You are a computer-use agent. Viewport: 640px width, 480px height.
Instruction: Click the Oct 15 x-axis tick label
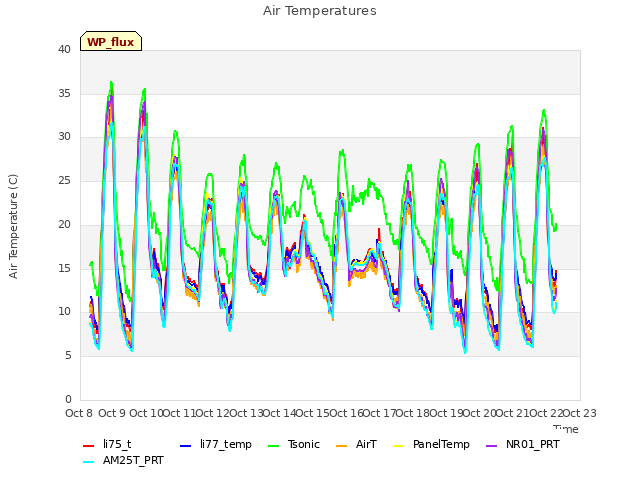[312, 413]
